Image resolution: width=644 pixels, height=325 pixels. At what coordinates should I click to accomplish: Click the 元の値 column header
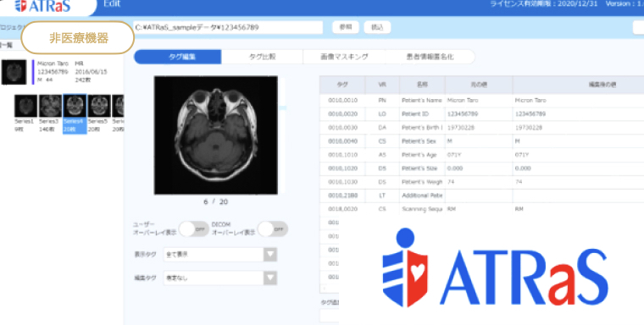[479, 85]
